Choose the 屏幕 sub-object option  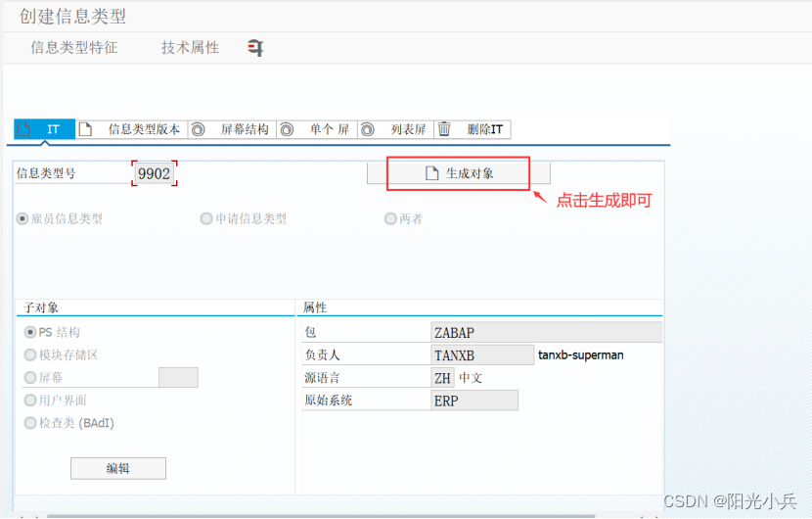[30, 377]
